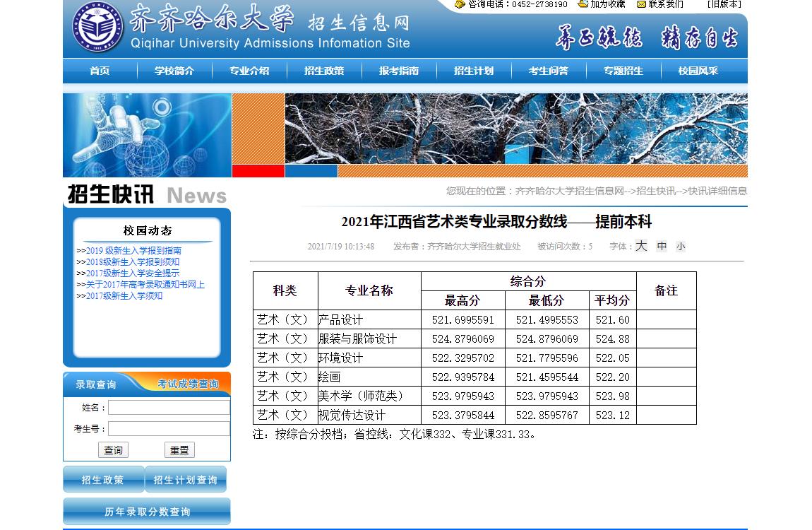This screenshot has height=530, width=812.
Task: Click the highest score 521.6995591
Action: (x=463, y=320)
